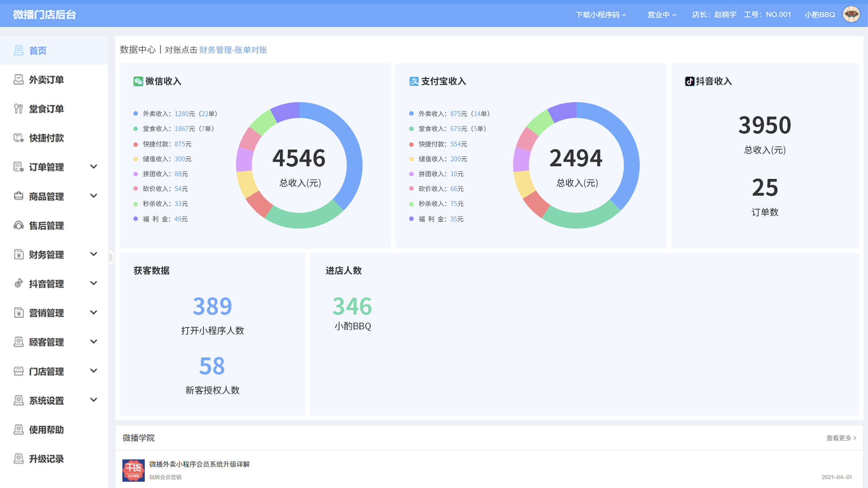868x488 pixels.
Task: Click the 门店管理 storefront icon
Action: (x=19, y=371)
